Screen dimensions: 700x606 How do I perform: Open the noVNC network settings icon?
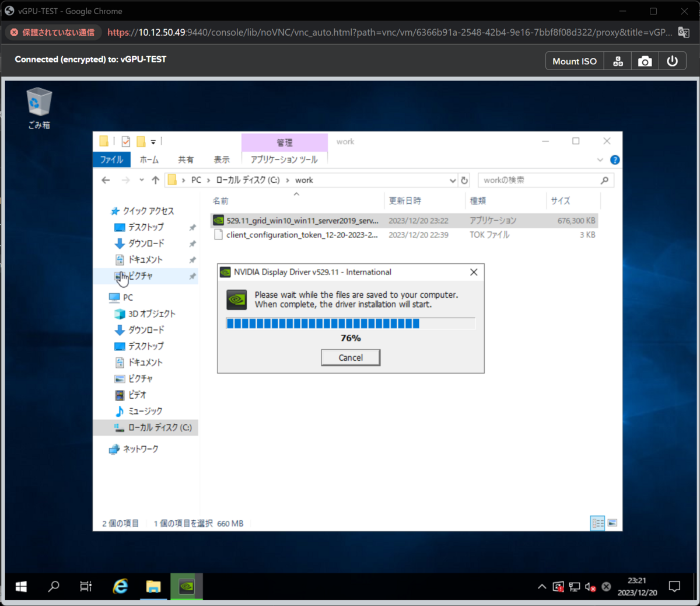point(618,61)
